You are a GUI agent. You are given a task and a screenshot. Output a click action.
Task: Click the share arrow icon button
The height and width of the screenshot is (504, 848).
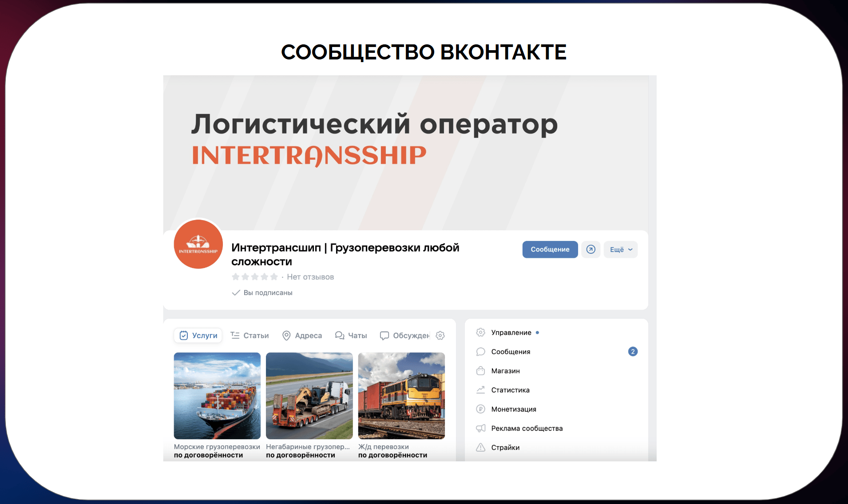click(x=590, y=249)
